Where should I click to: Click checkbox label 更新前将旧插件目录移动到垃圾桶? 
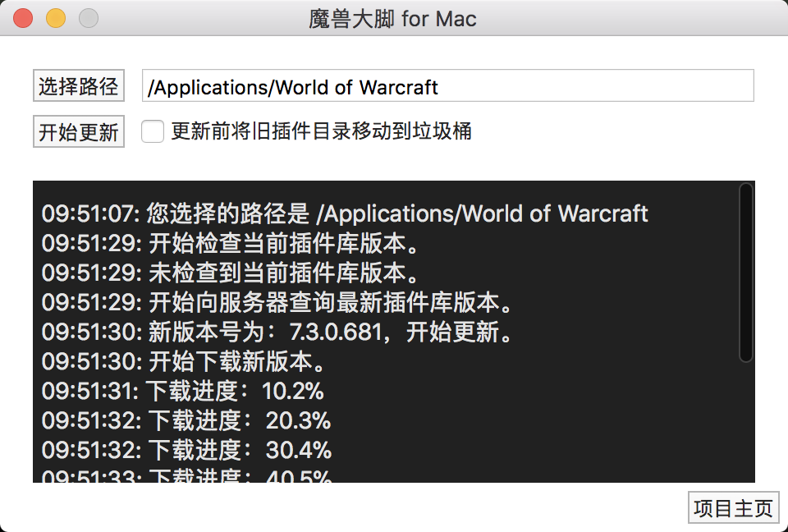[322, 131]
